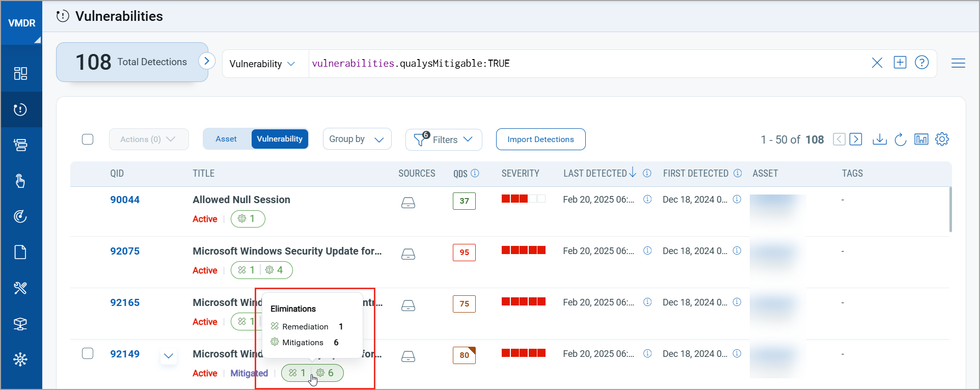Click the Mitigated status on QID 92149
This screenshot has height=390, width=980.
tap(249, 373)
